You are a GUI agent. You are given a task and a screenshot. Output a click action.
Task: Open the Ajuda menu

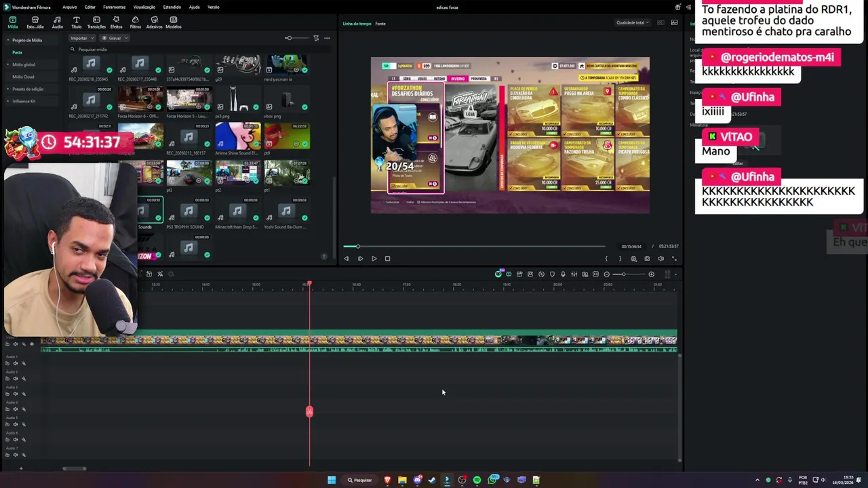(194, 7)
